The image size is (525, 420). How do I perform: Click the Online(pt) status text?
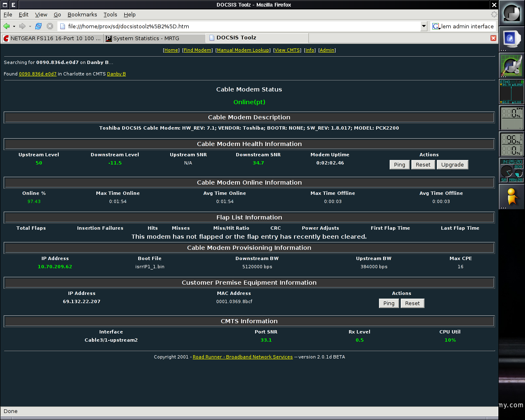coord(249,102)
